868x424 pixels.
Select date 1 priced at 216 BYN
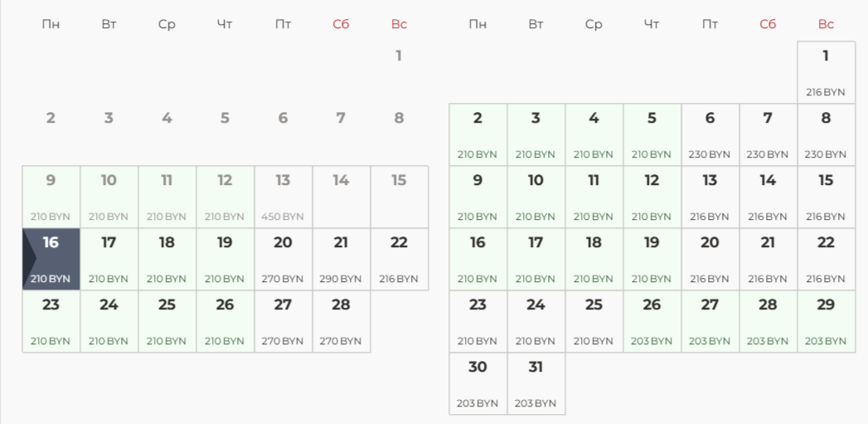826,72
